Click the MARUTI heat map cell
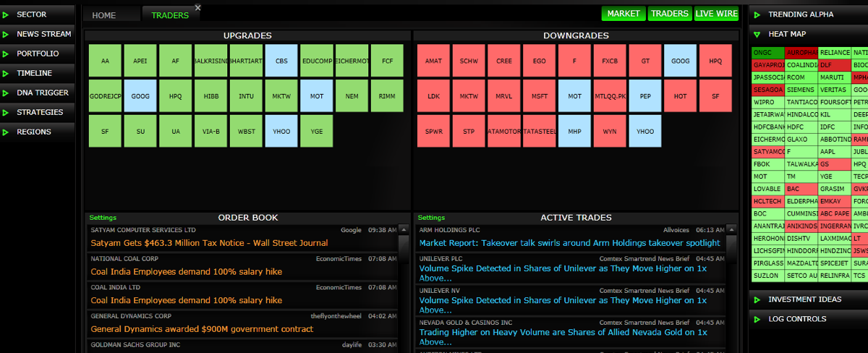This screenshot has height=353, width=868. 835,77
